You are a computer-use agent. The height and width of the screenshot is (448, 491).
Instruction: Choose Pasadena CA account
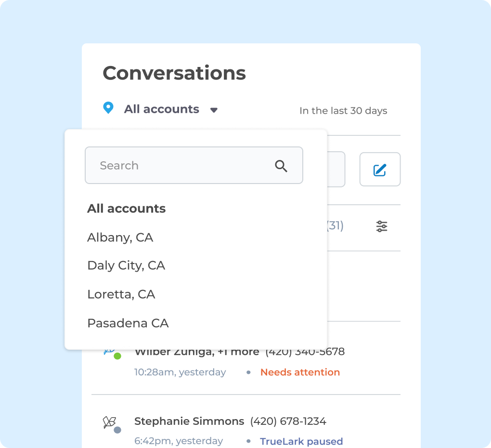(128, 323)
